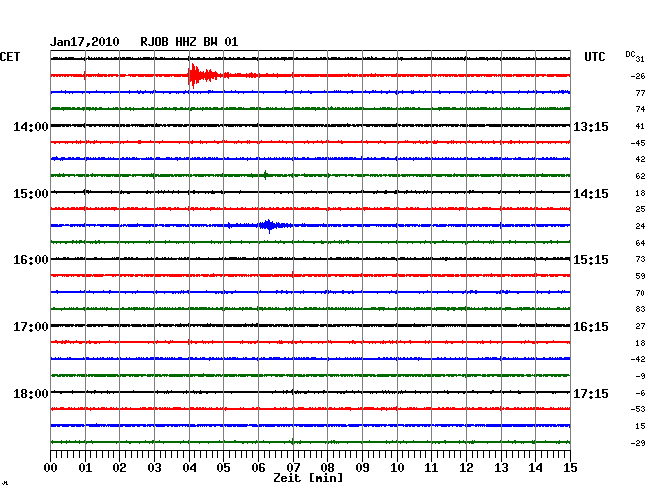
Task: Click the 10 minute axis label
Action: [397, 467]
